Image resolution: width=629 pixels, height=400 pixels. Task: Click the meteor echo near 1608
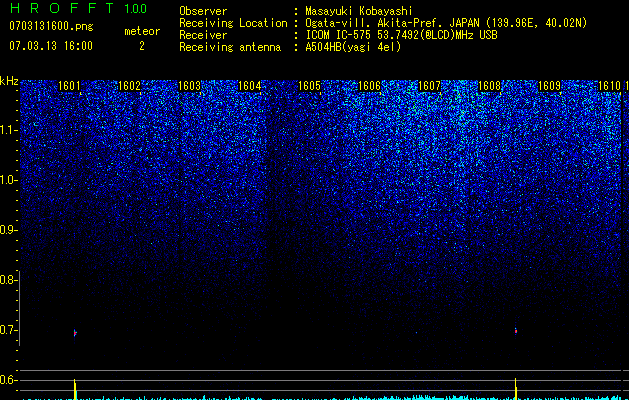coord(516,331)
